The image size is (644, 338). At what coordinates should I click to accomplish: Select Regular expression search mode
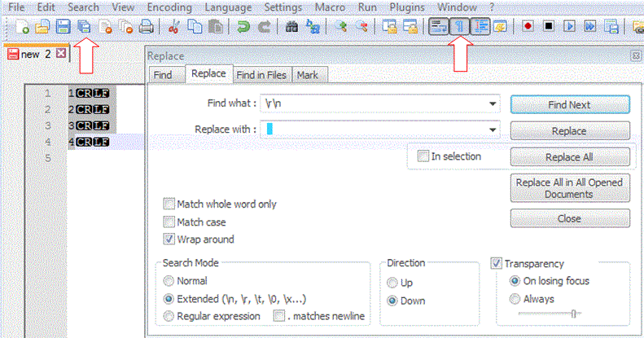pos(169,316)
